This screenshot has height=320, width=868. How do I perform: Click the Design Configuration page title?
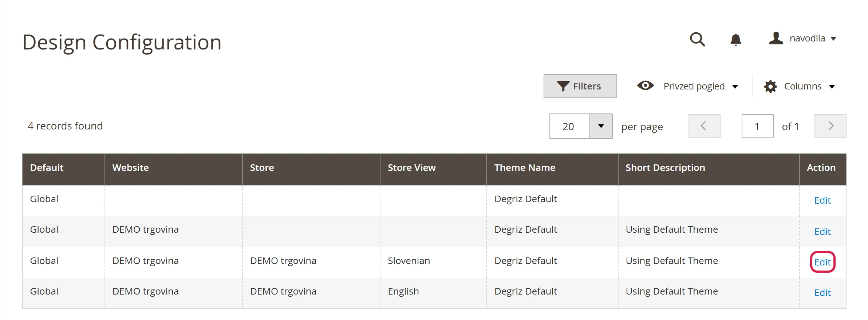[122, 43]
